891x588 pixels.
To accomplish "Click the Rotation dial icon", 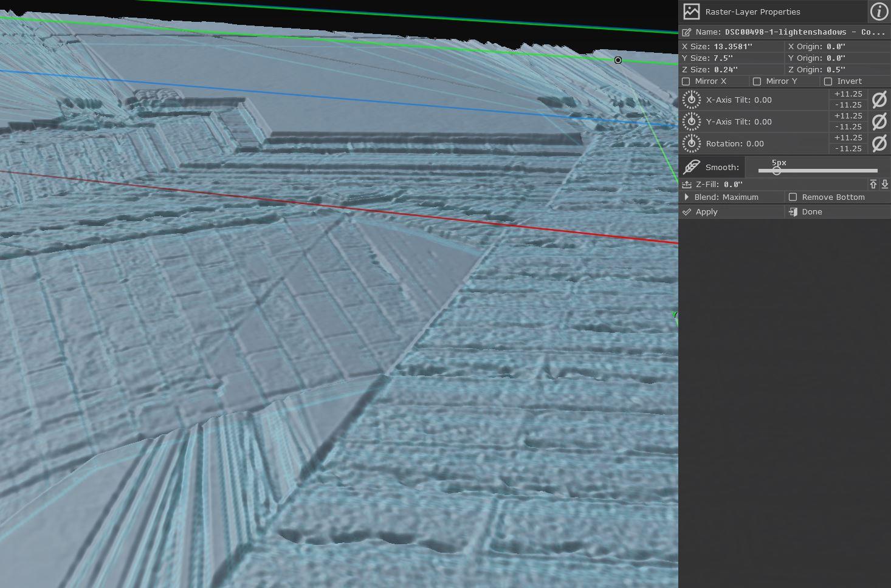I will click(691, 143).
